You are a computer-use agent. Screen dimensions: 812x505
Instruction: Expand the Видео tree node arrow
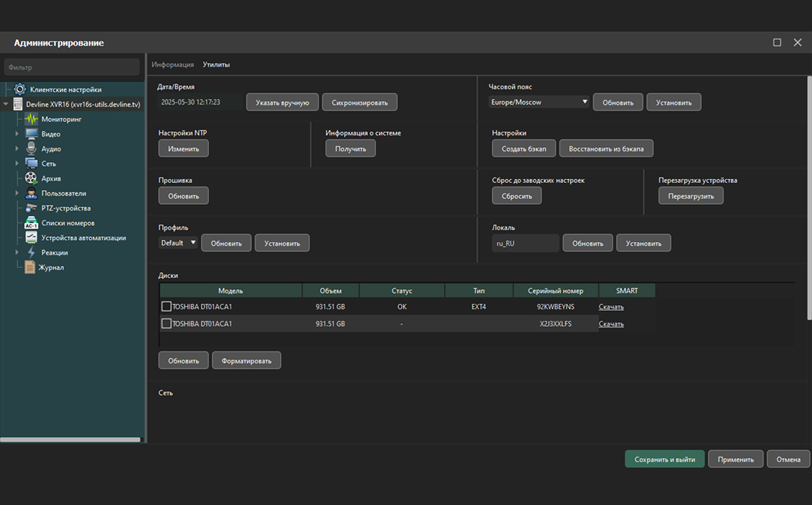click(x=18, y=134)
